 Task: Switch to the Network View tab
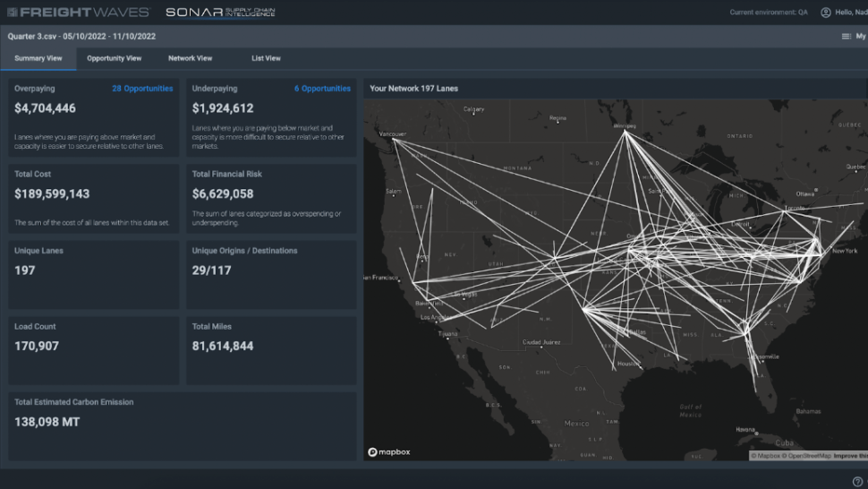tap(190, 58)
